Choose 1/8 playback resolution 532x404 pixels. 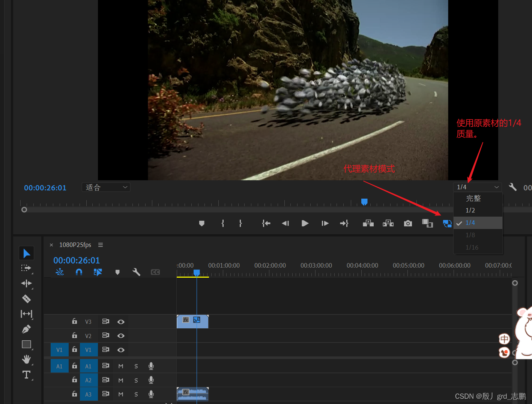pyautogui.click(x=478, y=235)
